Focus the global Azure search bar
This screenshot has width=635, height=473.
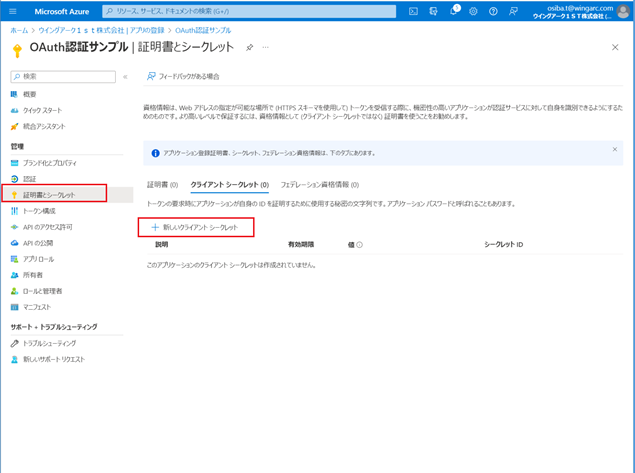(249, 11)
